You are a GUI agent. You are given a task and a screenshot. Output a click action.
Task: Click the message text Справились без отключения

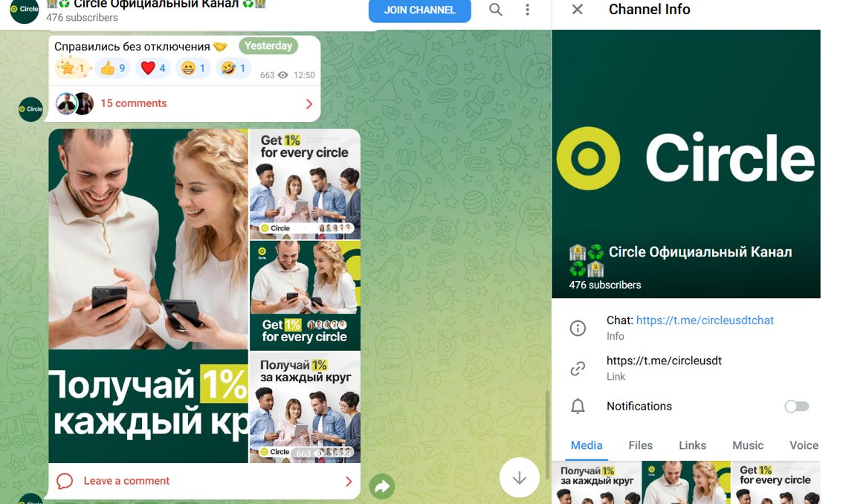tap(132, 46)
